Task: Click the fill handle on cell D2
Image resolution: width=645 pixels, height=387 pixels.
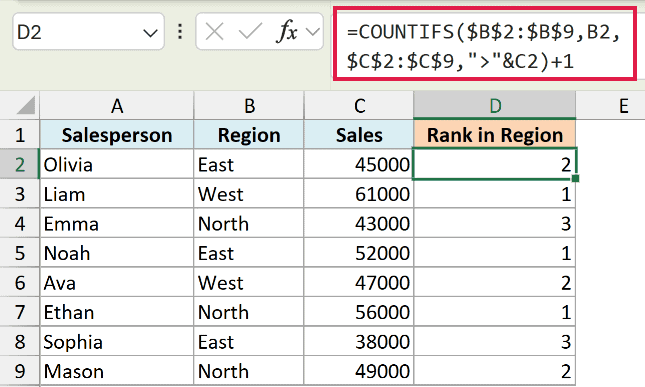Action: 575,178
